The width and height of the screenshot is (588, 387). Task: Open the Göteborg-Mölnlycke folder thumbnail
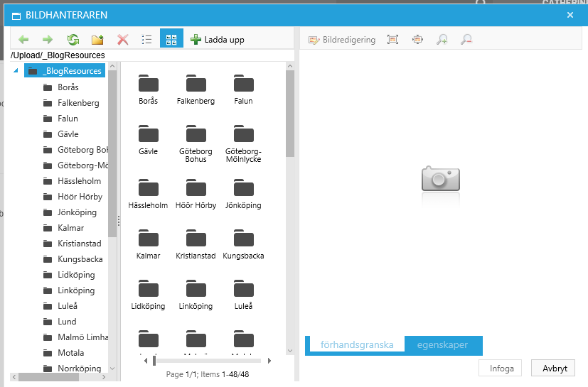click(243, 143)
